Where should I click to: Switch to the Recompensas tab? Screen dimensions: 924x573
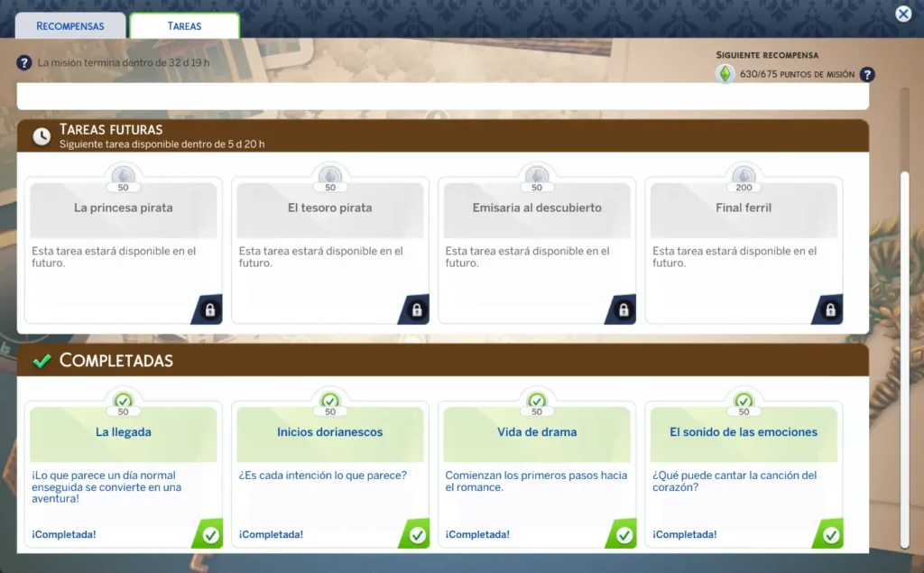coord(70,26)
